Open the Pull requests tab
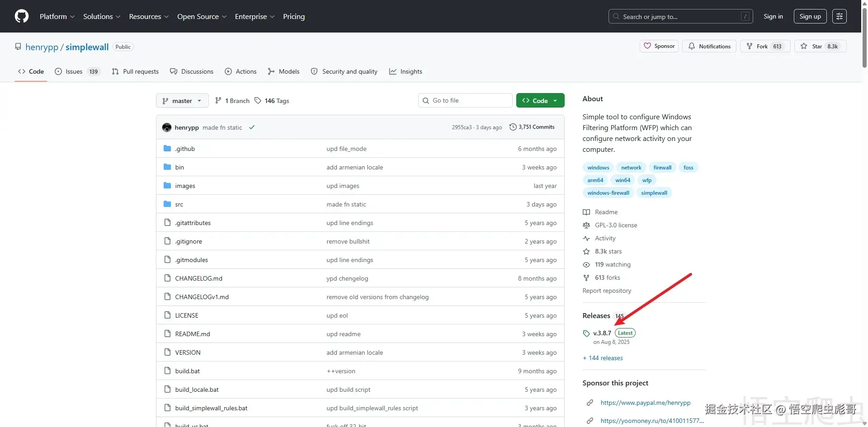The width and height of the screenshot is (868, 427). tap(135, 71)
